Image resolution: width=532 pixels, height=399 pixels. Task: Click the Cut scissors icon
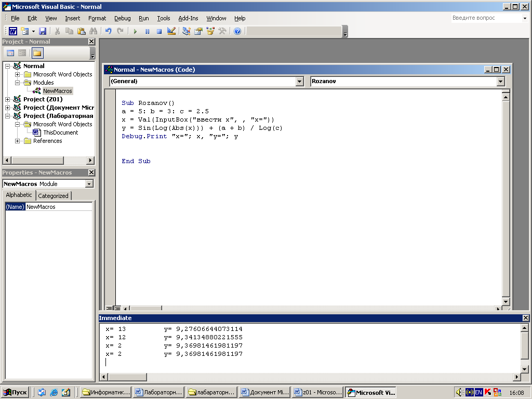point(57,31)
